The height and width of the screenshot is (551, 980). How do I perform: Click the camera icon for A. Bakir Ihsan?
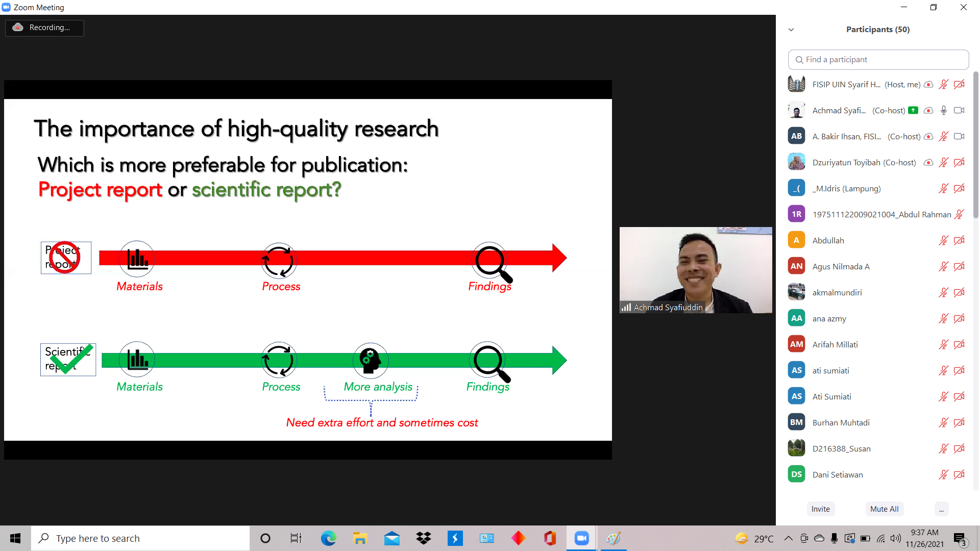pos(959,136)
